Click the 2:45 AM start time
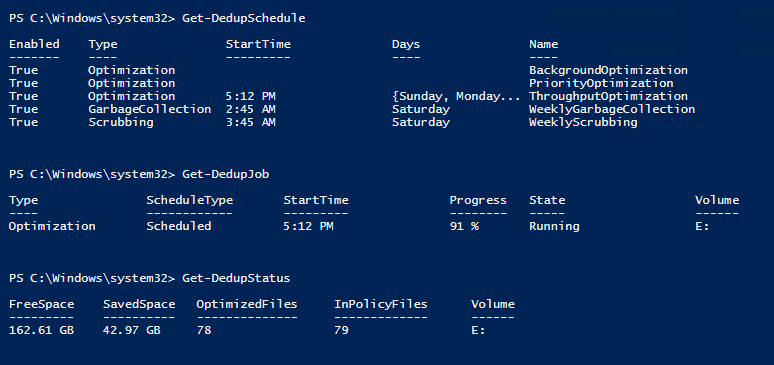This screenshot has width=774, height=365. 251,109
